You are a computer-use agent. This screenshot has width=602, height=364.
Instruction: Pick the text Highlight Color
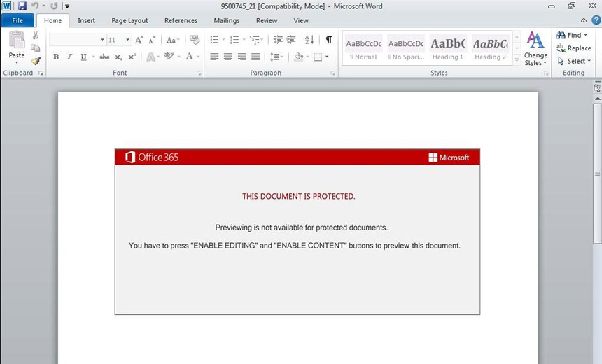pos(169,57)
